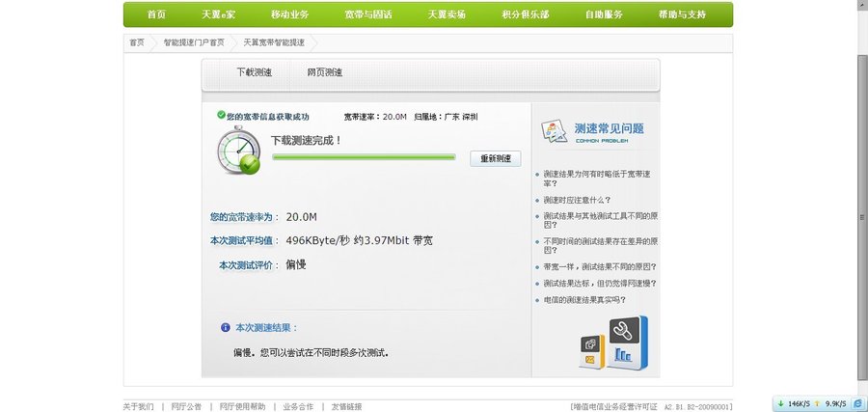This screenshot has height=412, width=868.
Task: Open FAQ 测试结果达标，但仍觉得网速慢
Action: 600,284
